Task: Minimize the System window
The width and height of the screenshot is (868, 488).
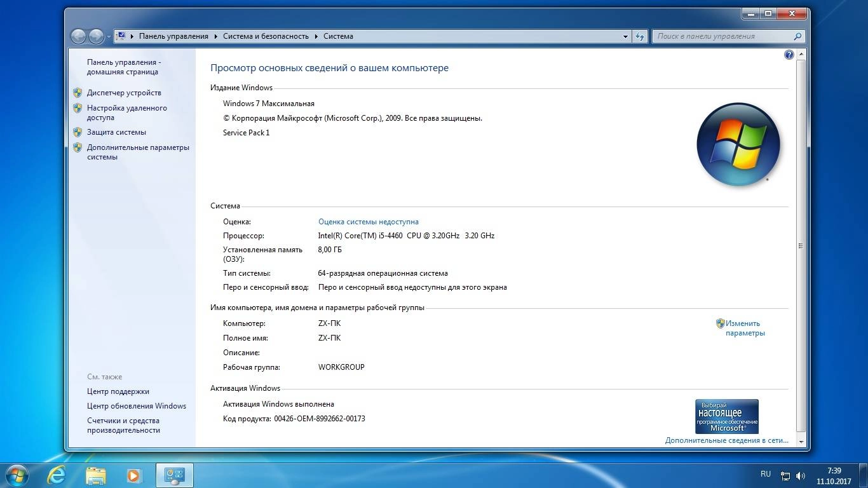Action: pos(751,13)
